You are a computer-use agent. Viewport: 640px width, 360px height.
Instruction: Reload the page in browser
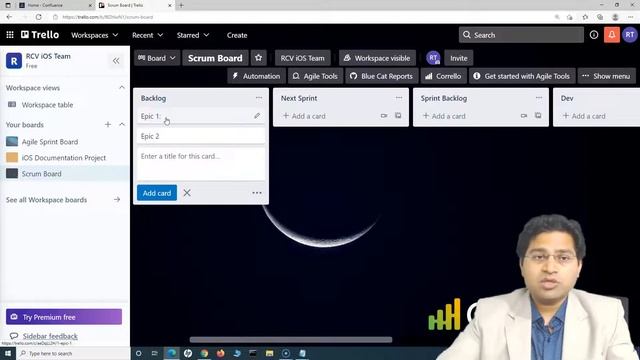coord(38,17)
